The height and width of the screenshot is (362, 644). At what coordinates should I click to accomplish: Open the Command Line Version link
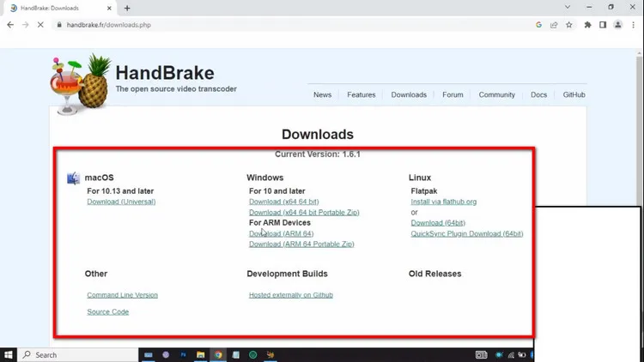123,295
